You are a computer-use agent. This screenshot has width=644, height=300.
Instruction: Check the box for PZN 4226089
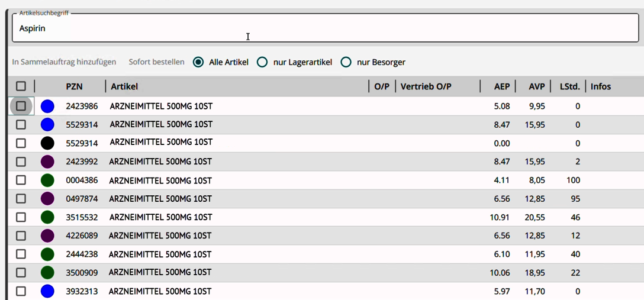pos(21,236)
